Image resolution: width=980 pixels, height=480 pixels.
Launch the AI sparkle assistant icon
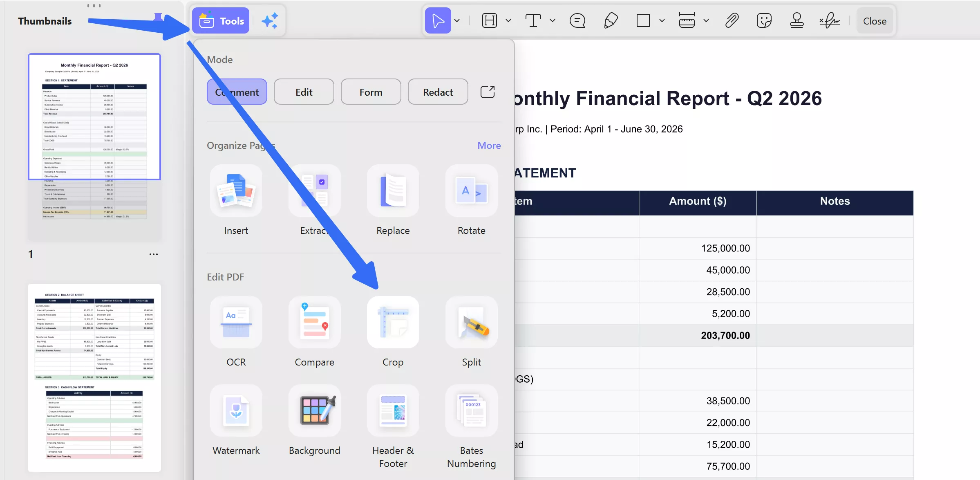(x=270, y=21)
